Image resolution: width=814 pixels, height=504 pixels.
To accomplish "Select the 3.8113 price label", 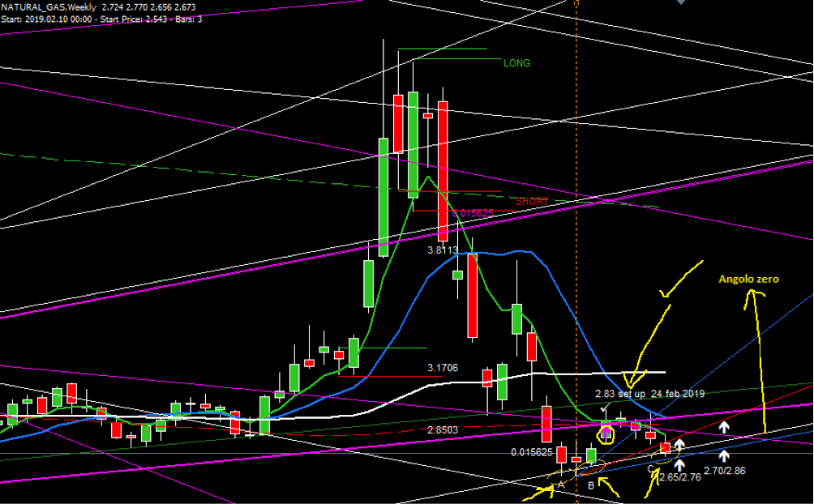I will point(443,250).
